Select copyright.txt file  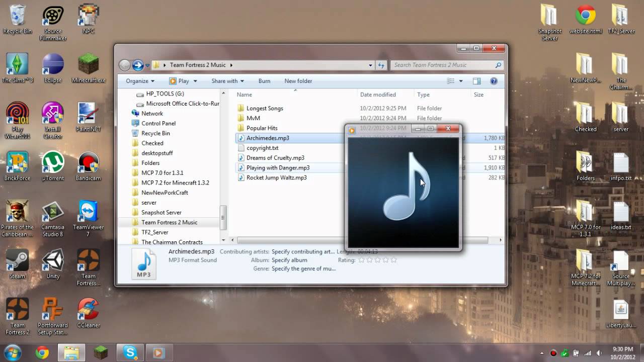tap(262, 148)
